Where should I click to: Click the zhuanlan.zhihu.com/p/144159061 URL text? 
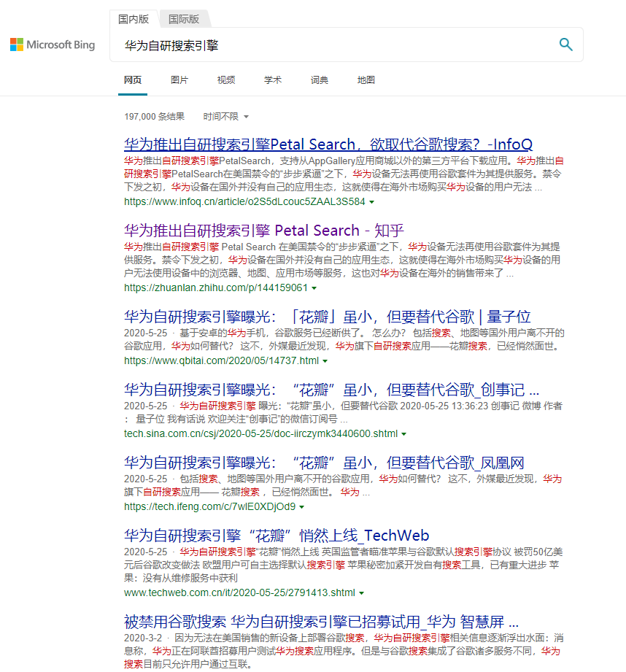[x=216, y=288]
